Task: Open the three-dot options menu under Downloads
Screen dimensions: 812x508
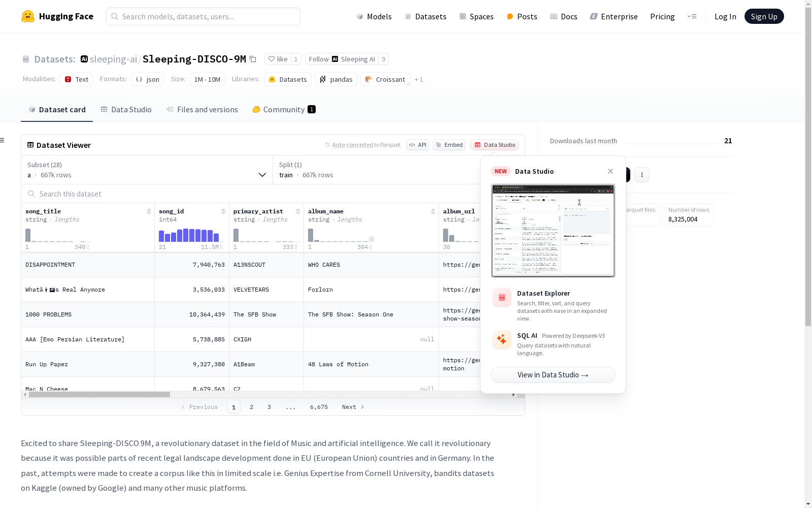Action: click(642, 175)
